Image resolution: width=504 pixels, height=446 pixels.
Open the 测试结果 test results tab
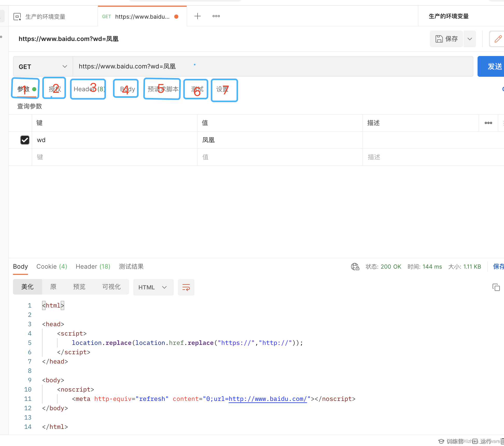(131, 267)
